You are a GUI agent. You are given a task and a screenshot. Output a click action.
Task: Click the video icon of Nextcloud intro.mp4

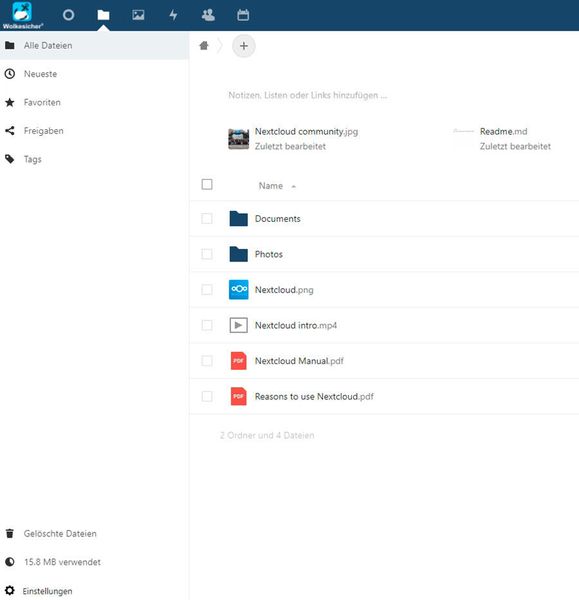coord(238,325)
